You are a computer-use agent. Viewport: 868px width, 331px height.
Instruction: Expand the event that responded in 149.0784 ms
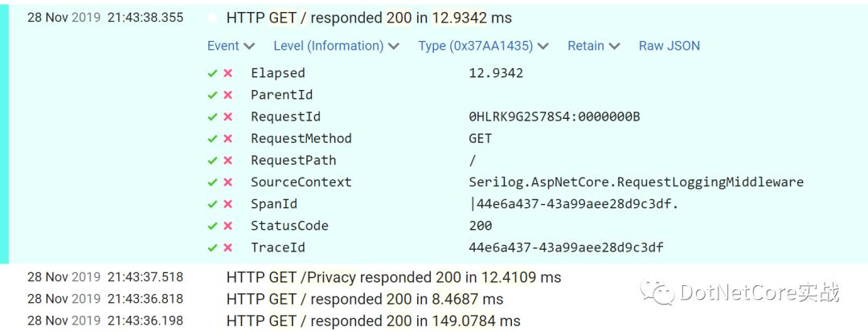(374, 321)
